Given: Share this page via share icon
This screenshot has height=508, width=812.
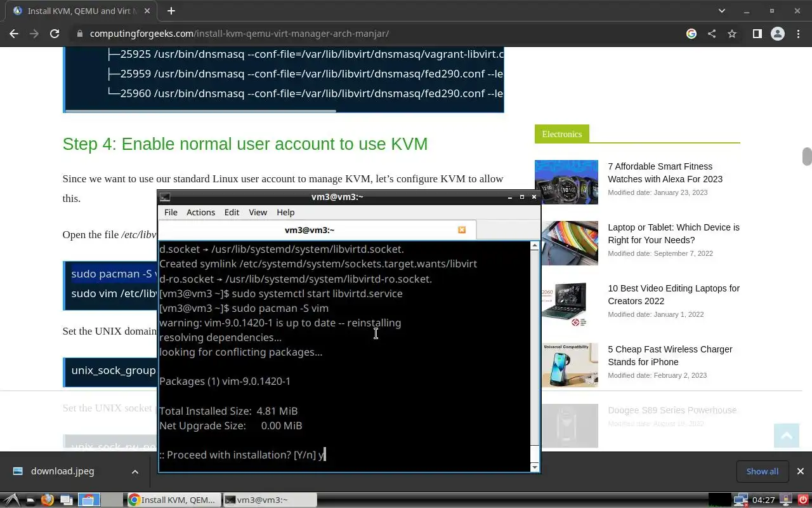Looking at the screenshot, I should [712, 34].
